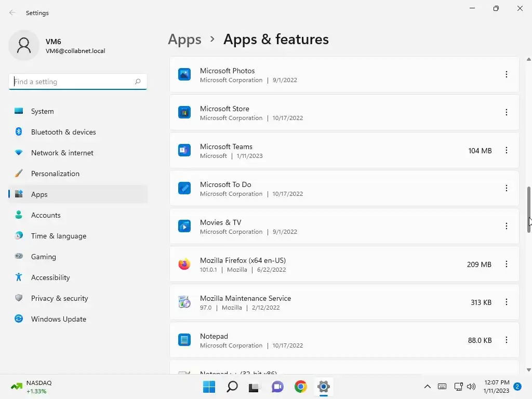Screen dimensions: 532x399
Task: Click the Microsoft Photos app icon
Action: point(184,74)
